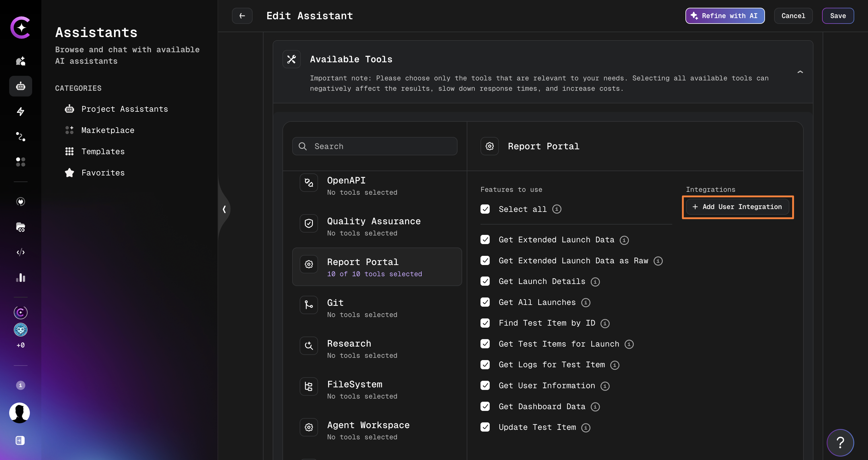
Task: Click info icon for Update Test Item
Action: click(x=586, y=428)
